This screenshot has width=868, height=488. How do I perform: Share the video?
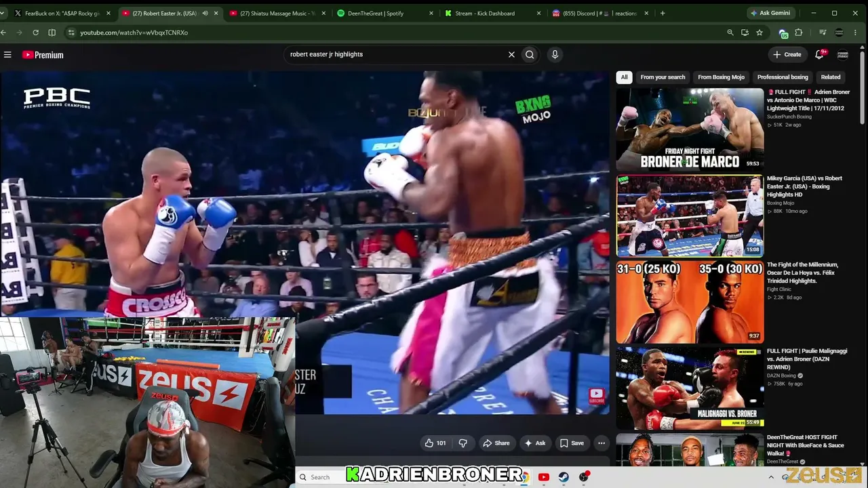(x=496, y=443)
